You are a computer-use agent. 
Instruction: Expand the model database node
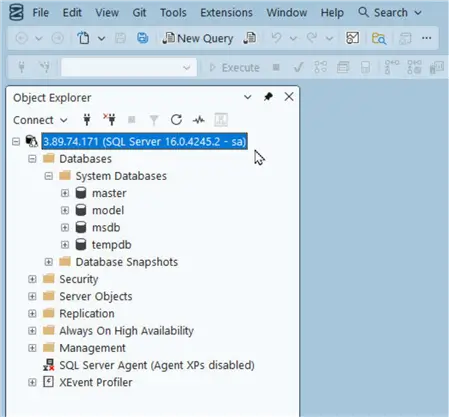[65, 210]
